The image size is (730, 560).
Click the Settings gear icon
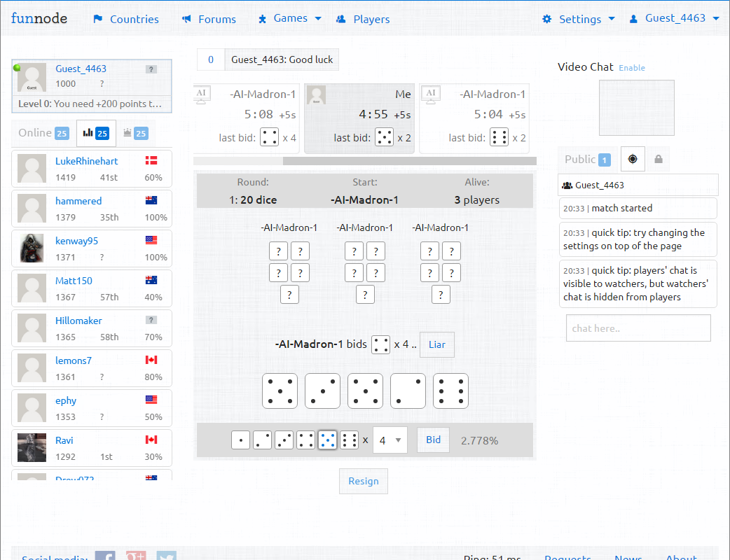click(547, 19)
